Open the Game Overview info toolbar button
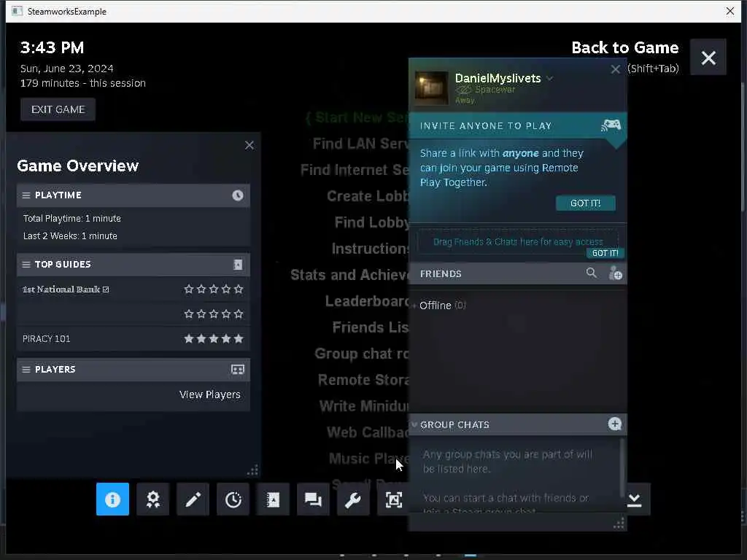Image resolution: width=747 pixels, height=560 pixels. (112, 499)
